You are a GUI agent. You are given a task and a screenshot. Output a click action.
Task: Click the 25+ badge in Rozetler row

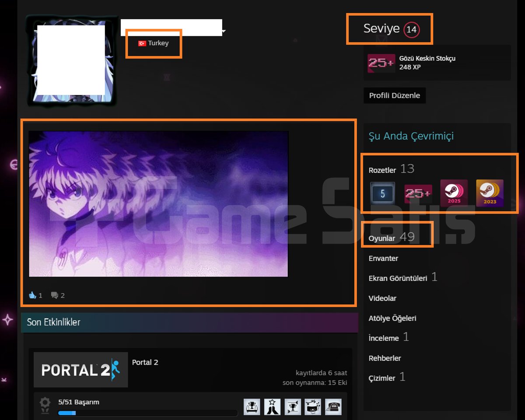tap(418, 193)
